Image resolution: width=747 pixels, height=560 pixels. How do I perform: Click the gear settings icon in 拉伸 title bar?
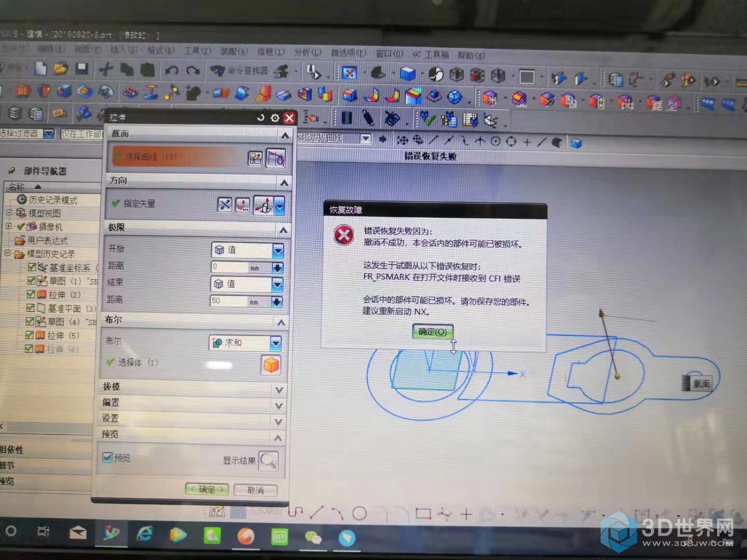pyautogui.click(x=275, y=118)
